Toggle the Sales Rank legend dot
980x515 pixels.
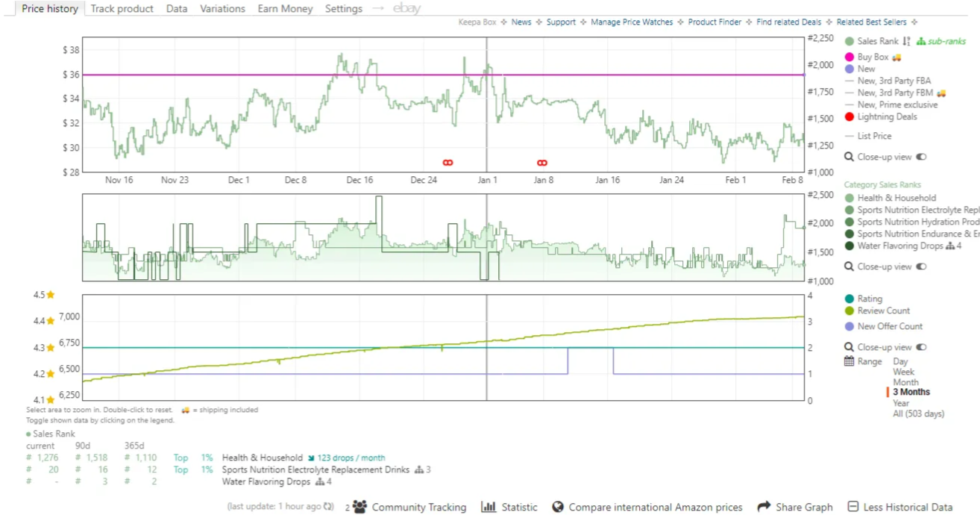[x=849, y=42]
